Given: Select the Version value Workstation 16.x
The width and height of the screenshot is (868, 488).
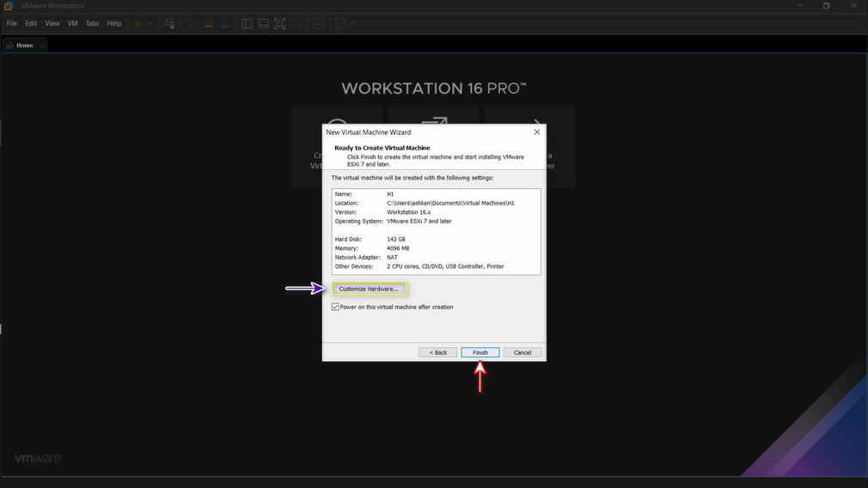Looking at the screenshot, I should (x=408, y=212).
